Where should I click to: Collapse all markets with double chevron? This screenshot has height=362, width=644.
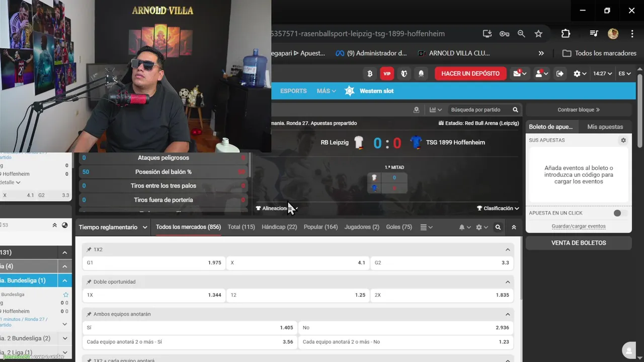pyautogui.click(x=514, y=227)
